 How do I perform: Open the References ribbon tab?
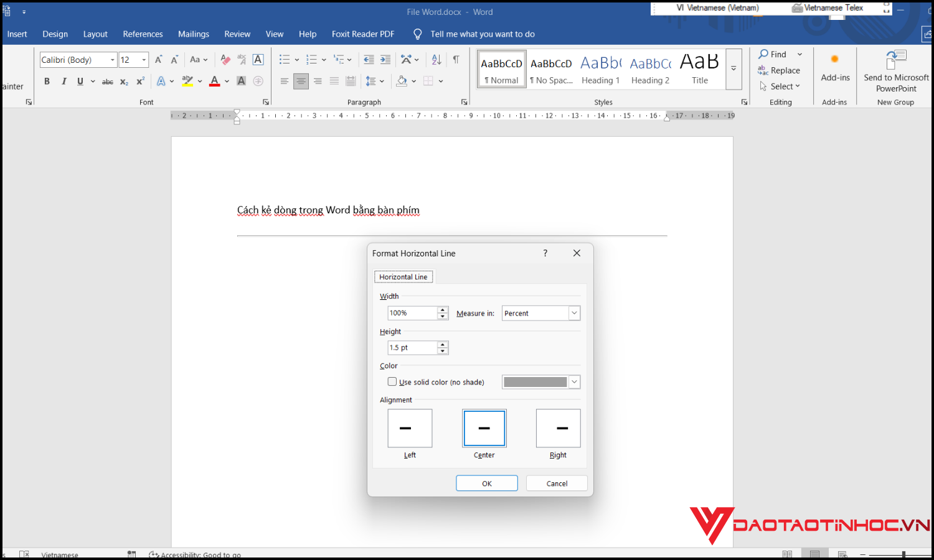pos(143,34)
